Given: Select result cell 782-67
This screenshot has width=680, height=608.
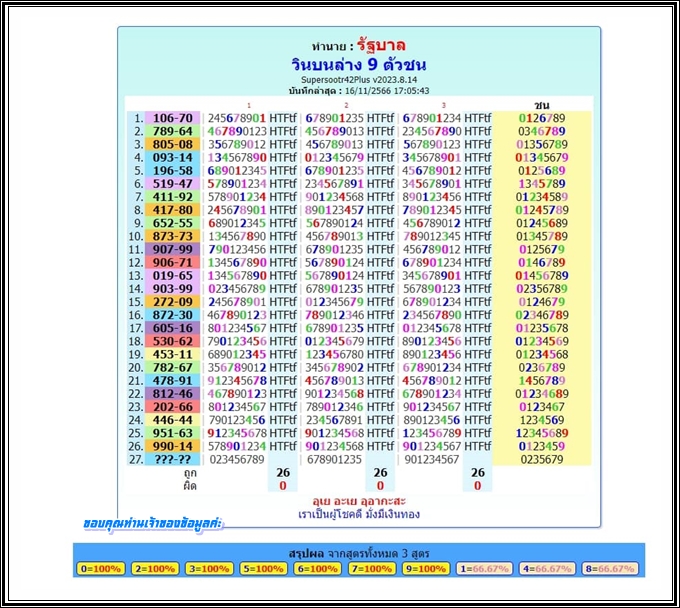Looking at the screenshot, I should (173, 367).
